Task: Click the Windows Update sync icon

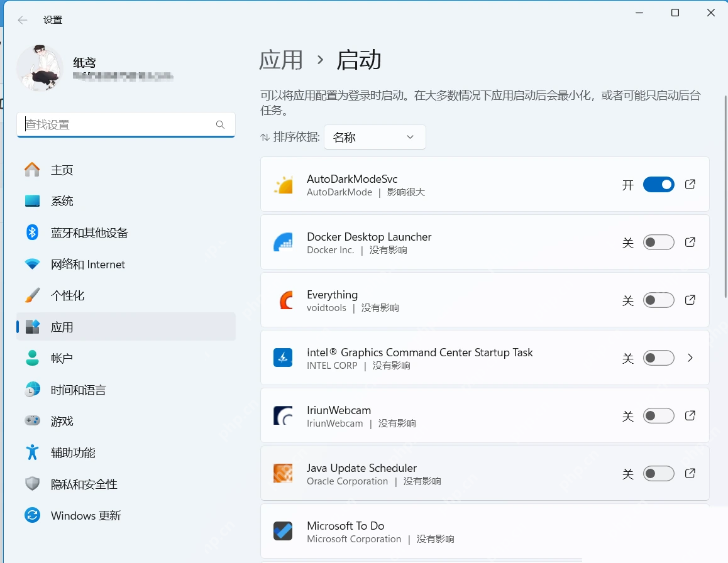Action: point(32,515)
